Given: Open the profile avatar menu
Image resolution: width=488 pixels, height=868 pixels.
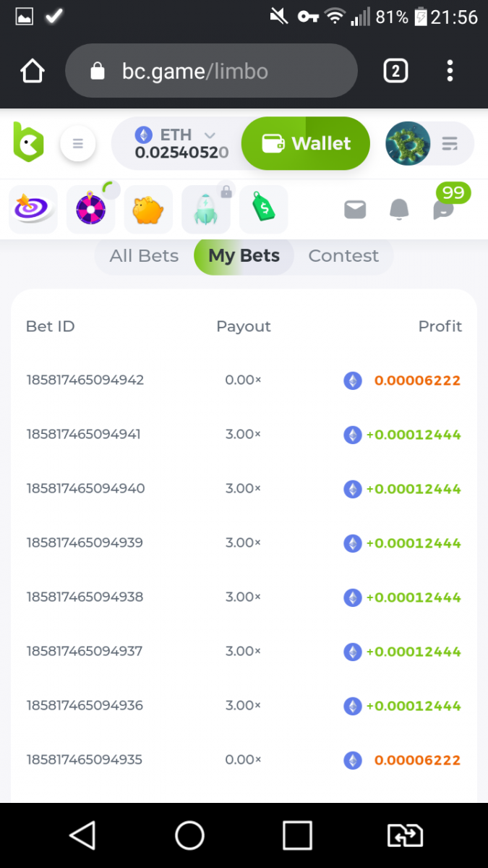Looking at the screenshot, I should pos(408,143).
